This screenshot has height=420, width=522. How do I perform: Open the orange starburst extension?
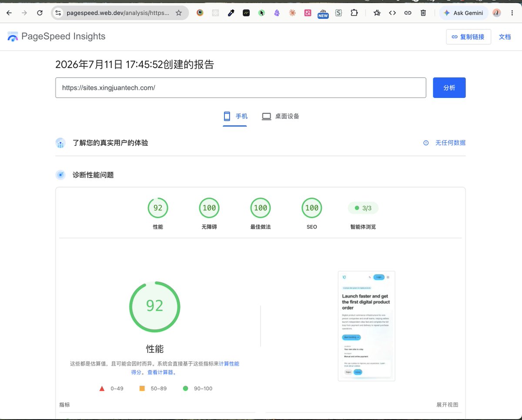point(292,13)
